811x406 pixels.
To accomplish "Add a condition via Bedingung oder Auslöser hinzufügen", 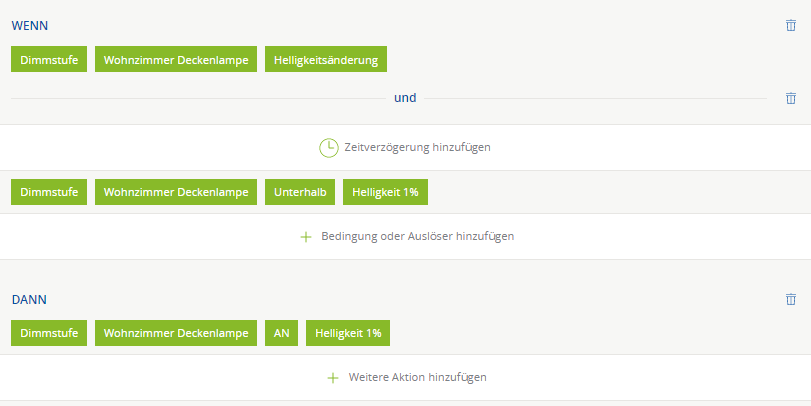I will pyautogui.click(x=417, y=237).
